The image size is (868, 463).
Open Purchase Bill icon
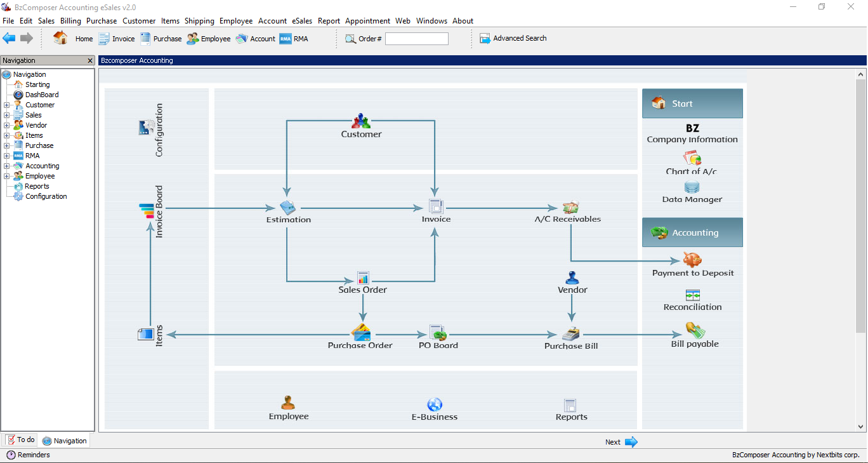click(x=571, y=333)
